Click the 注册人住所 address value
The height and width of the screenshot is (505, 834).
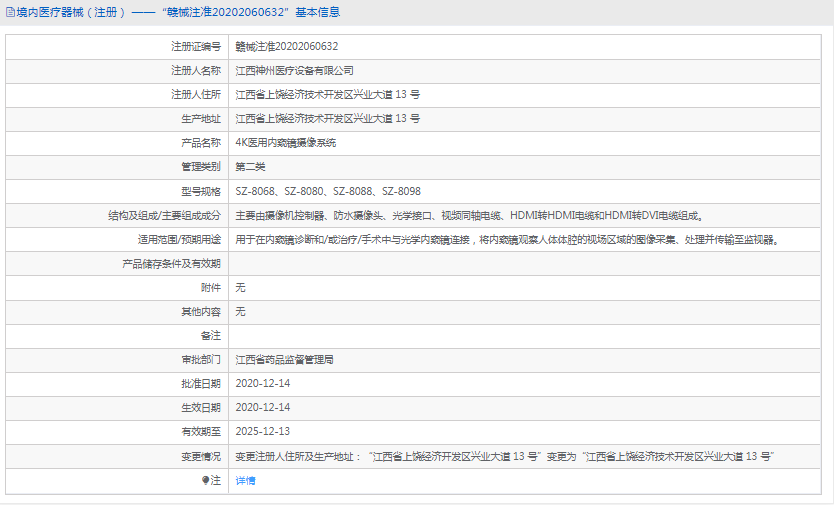tap(328, 94)
